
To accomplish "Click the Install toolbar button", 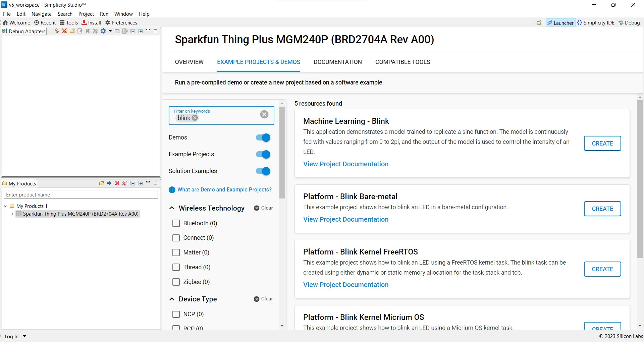I will pos(91,22).
